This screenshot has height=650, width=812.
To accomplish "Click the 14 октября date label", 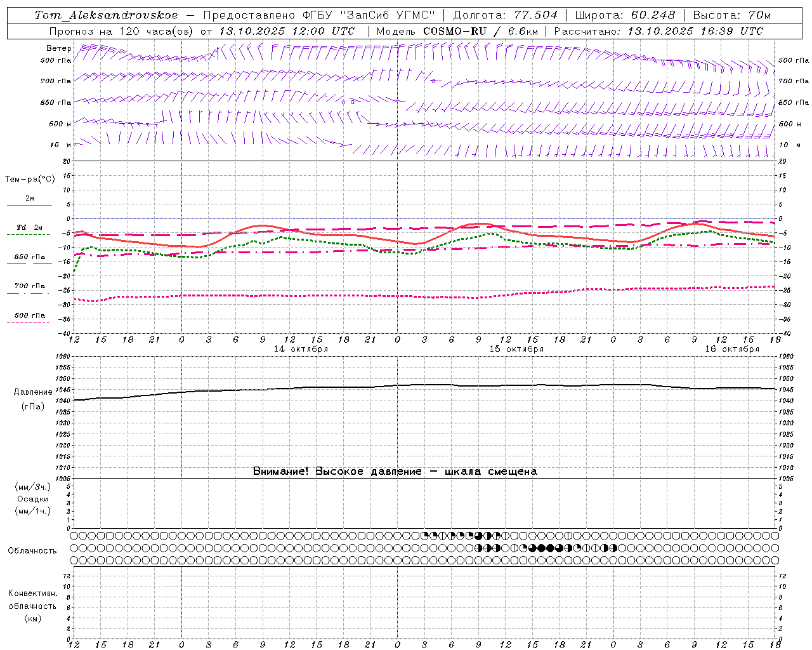I will click(301, 349).
